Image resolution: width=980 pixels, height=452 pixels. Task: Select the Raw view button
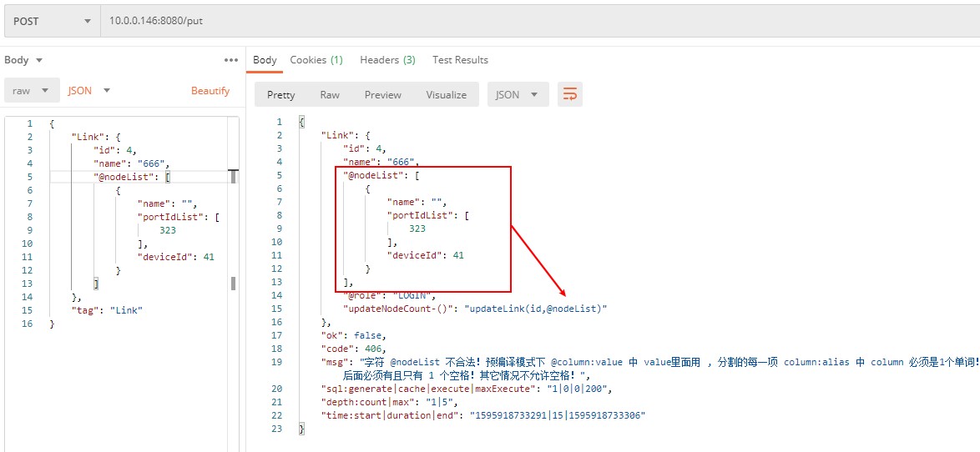(330, 95)
